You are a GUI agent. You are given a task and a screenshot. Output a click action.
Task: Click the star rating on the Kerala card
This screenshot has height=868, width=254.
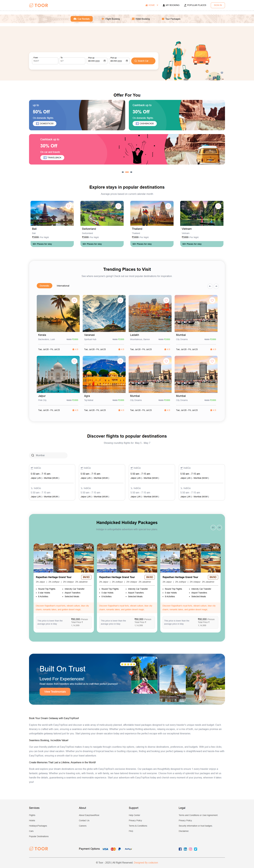tap(75, 349)
